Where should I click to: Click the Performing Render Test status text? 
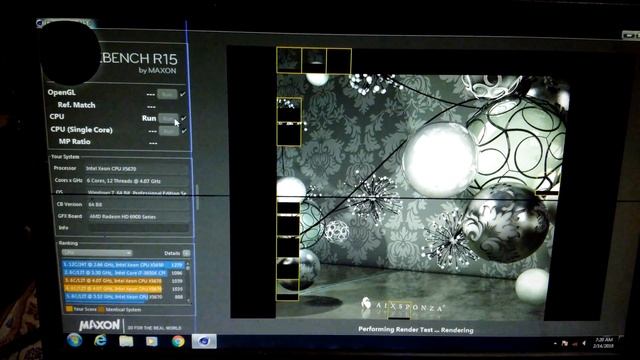(x=416, y=330)
